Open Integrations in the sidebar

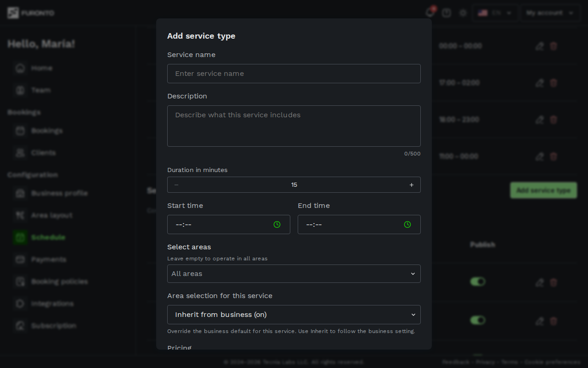(52, 304)
